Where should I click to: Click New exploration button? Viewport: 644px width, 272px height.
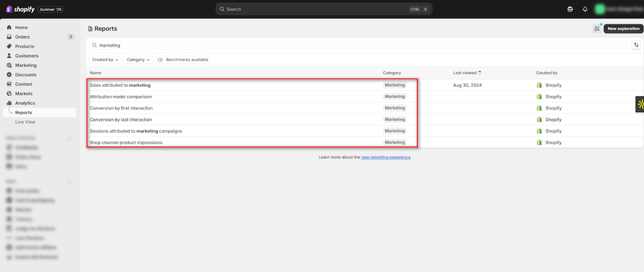pos(623,29)
